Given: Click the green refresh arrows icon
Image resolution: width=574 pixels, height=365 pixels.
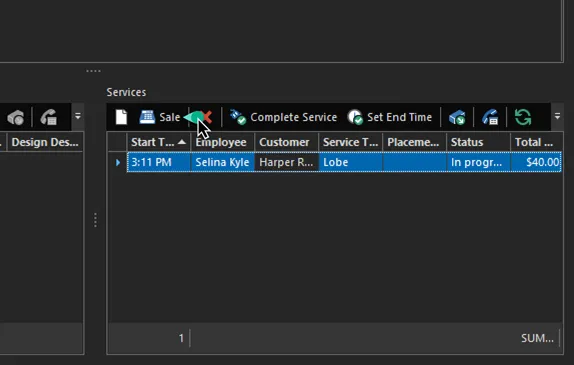Looking at the screenshot, I should point(523,118).
